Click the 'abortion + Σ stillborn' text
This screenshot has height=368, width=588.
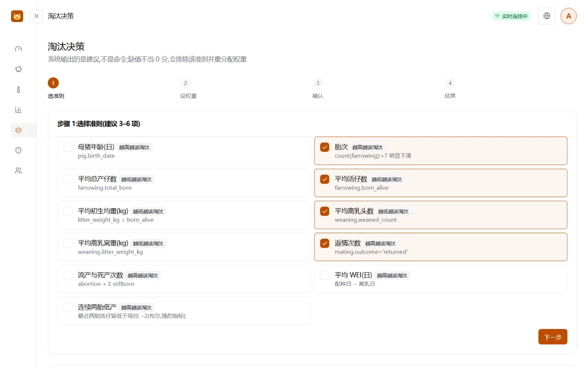coord(106,284)
